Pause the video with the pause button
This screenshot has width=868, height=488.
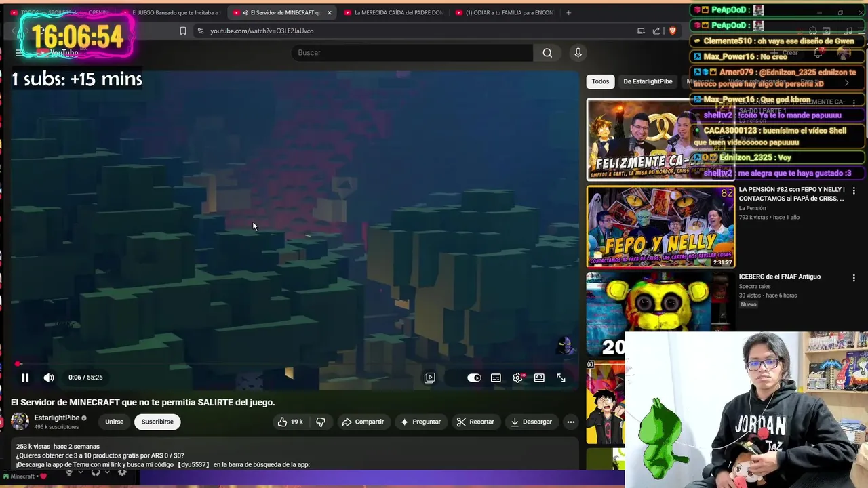[x=25, y=378]
